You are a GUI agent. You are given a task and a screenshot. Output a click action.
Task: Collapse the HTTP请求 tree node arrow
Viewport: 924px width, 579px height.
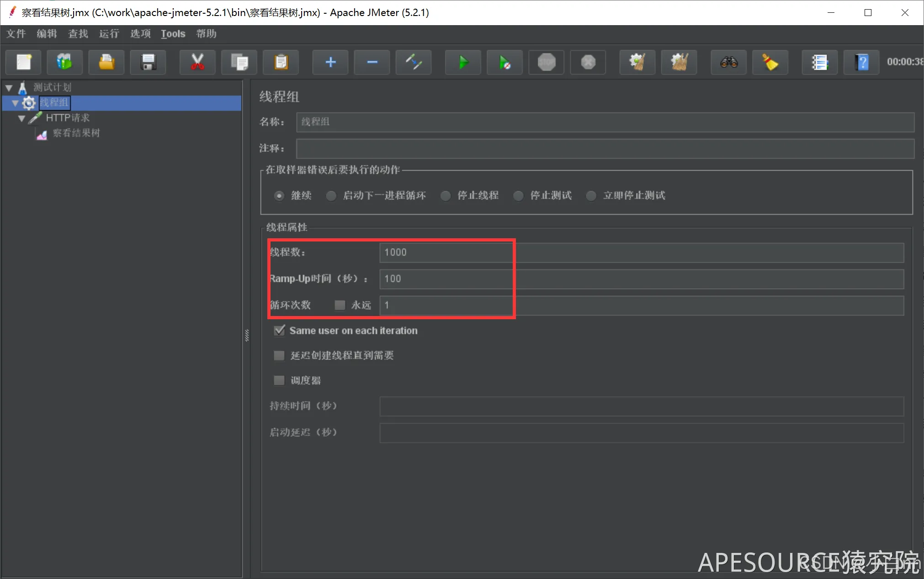(21, 118)
